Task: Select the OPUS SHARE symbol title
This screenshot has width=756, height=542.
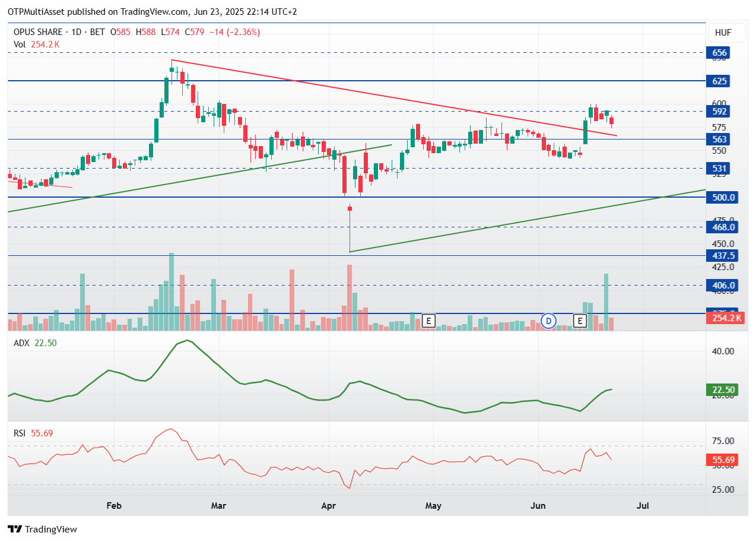Action: click(x=39, y=32)
